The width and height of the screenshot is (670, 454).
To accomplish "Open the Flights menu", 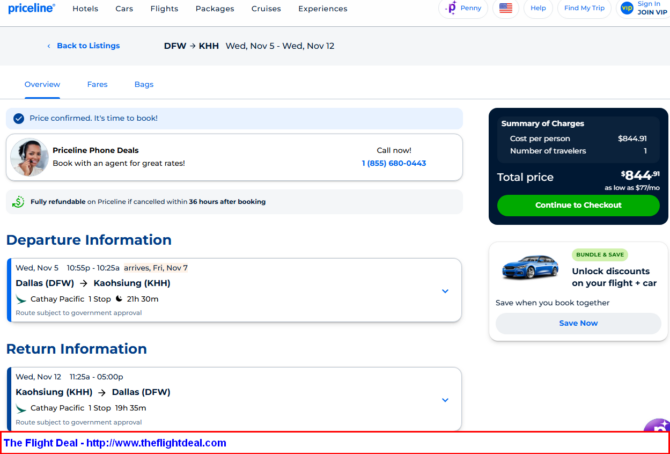I will [164, 9].
